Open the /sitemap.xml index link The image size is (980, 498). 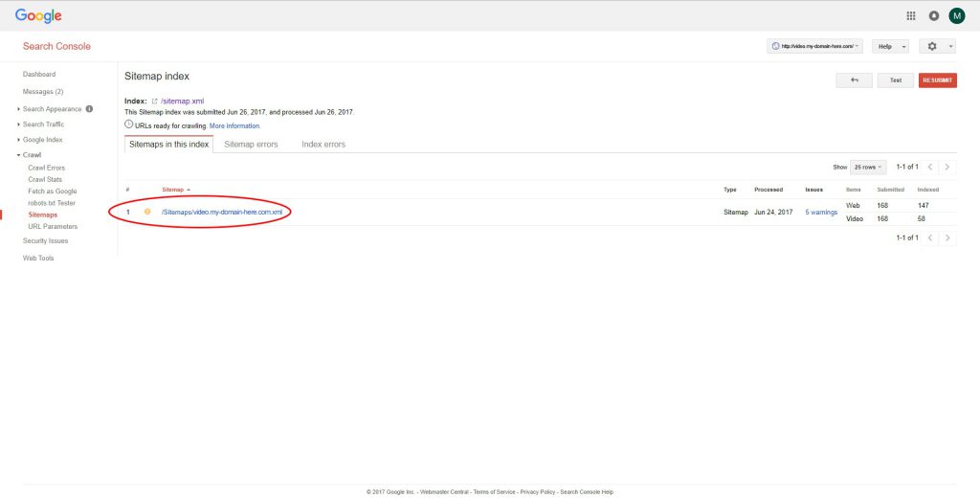[x=183, y=101]
